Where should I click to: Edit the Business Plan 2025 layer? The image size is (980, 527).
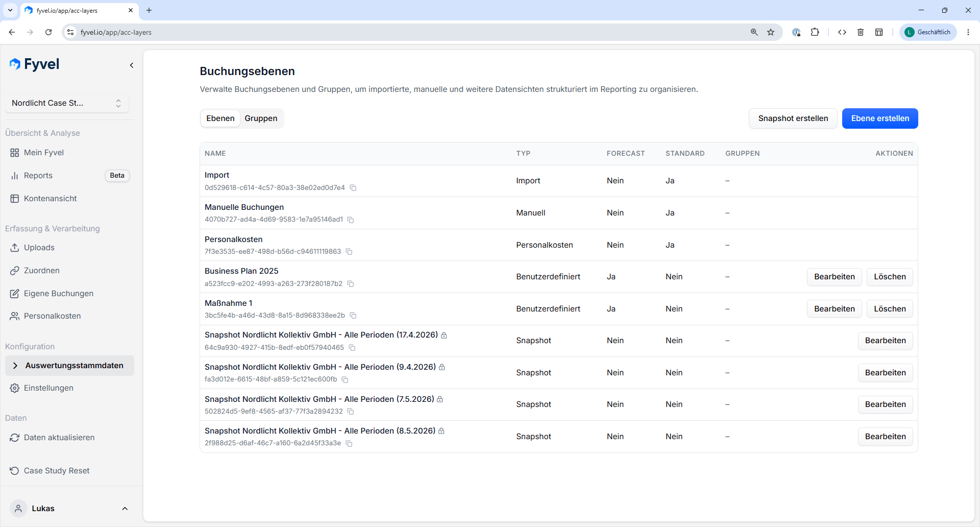tap(835, 277)
